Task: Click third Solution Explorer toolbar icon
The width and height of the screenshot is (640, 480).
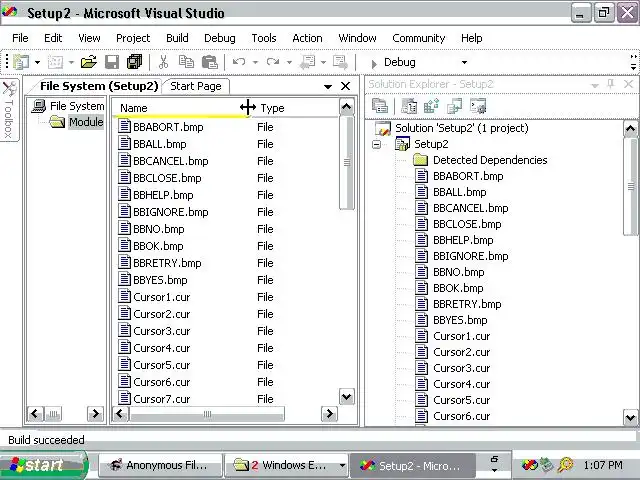Action: (x=431, y=107)
